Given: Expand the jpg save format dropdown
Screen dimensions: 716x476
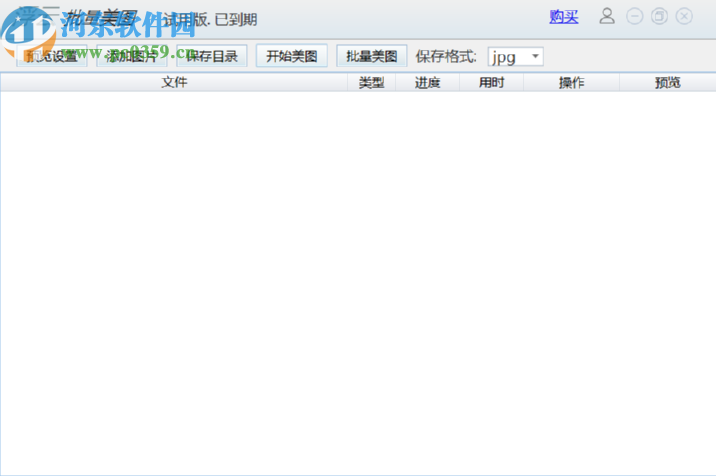Looking at the screenshot, I should pyautogui.click(x=516, y=57).
